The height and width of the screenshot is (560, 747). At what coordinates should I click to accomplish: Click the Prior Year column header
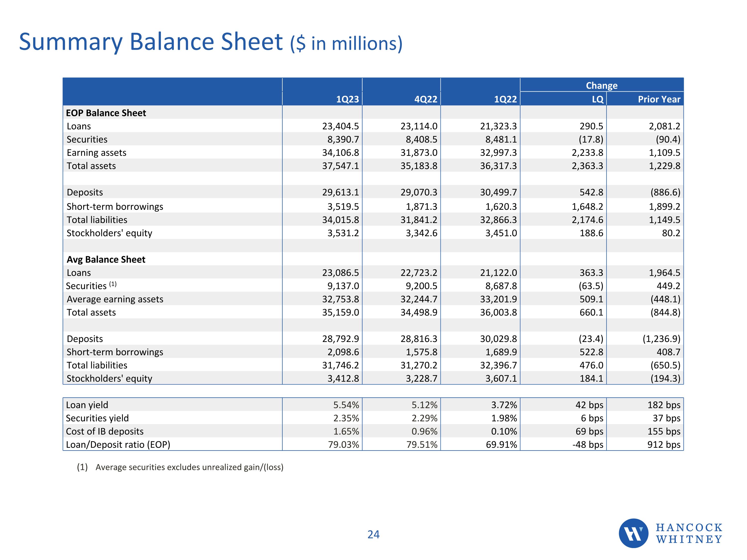pyautogui.click(x=659, y=99)
